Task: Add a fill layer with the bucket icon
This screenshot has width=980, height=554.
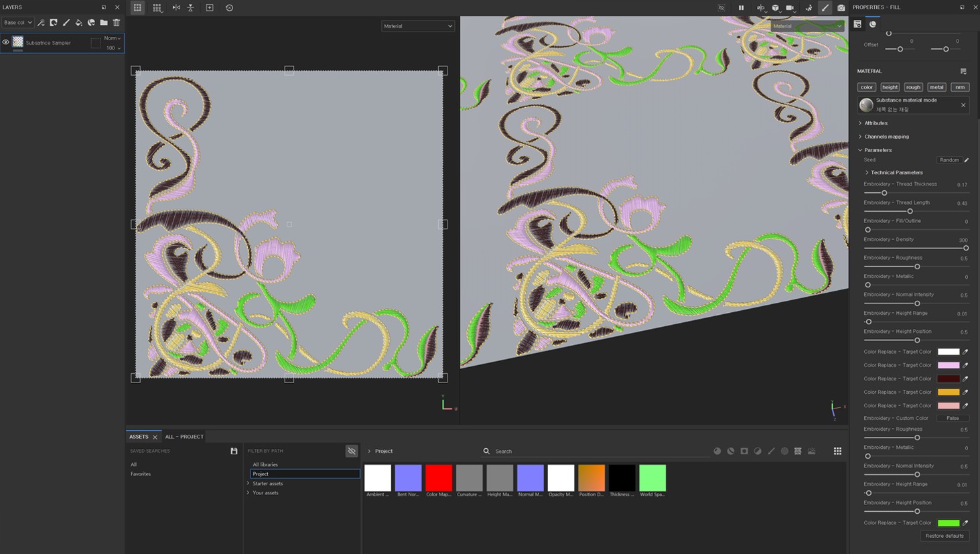Action: point(78,23)
